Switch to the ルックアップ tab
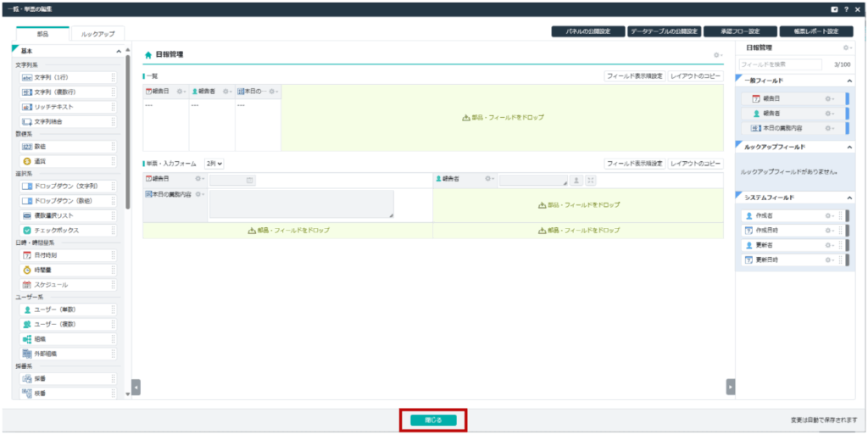868x435 pixels. click(97, 34)
